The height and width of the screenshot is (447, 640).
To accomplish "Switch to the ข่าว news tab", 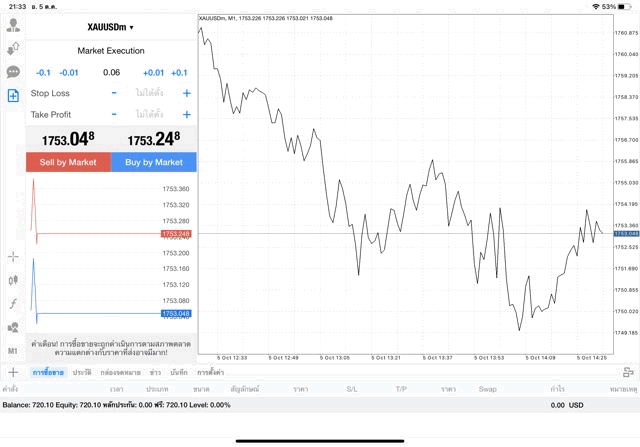I will pyautogui.click(x=155, y=372).
